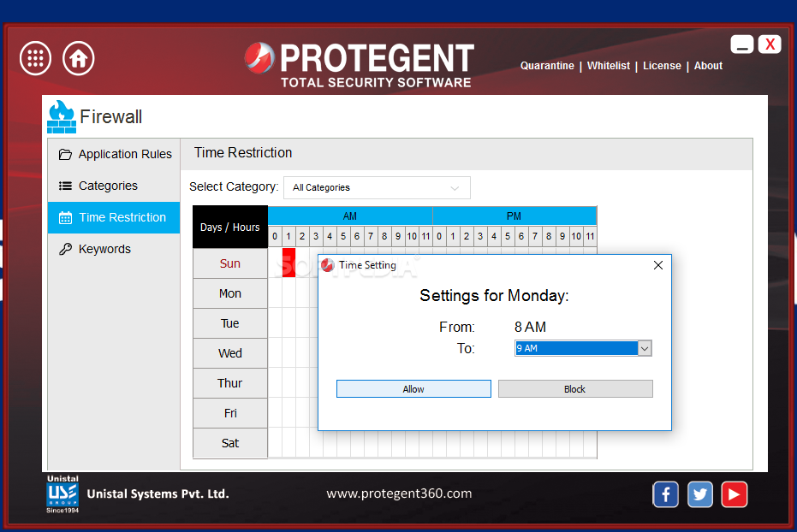Screen dimensions: 797x532
Task: Open the License page
Action: click(662, 66)
